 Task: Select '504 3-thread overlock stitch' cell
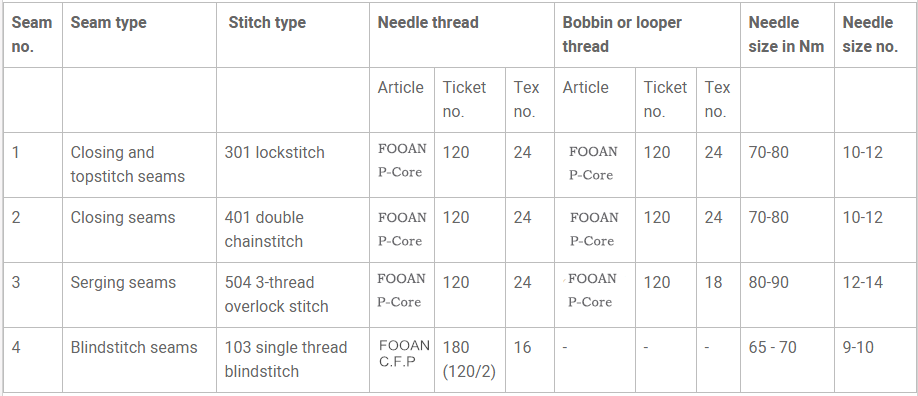coord(293,295)
